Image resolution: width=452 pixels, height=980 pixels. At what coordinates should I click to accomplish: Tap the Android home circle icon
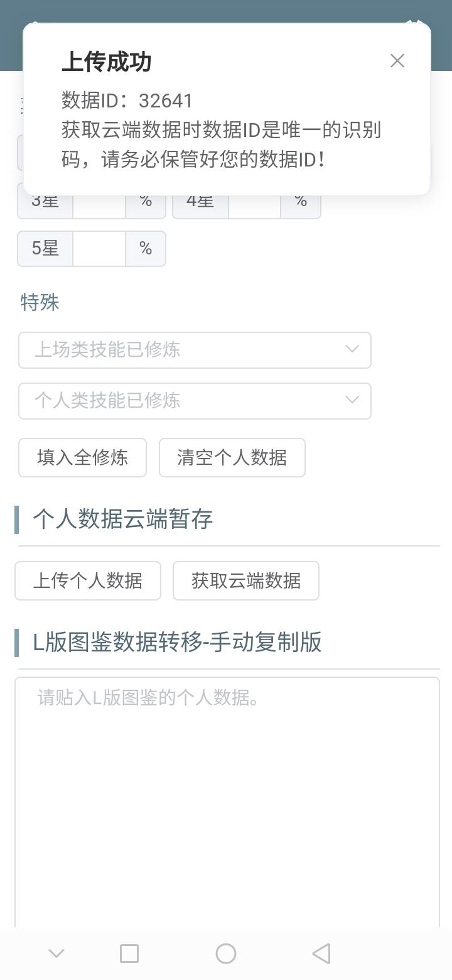(x=226, y=954)
